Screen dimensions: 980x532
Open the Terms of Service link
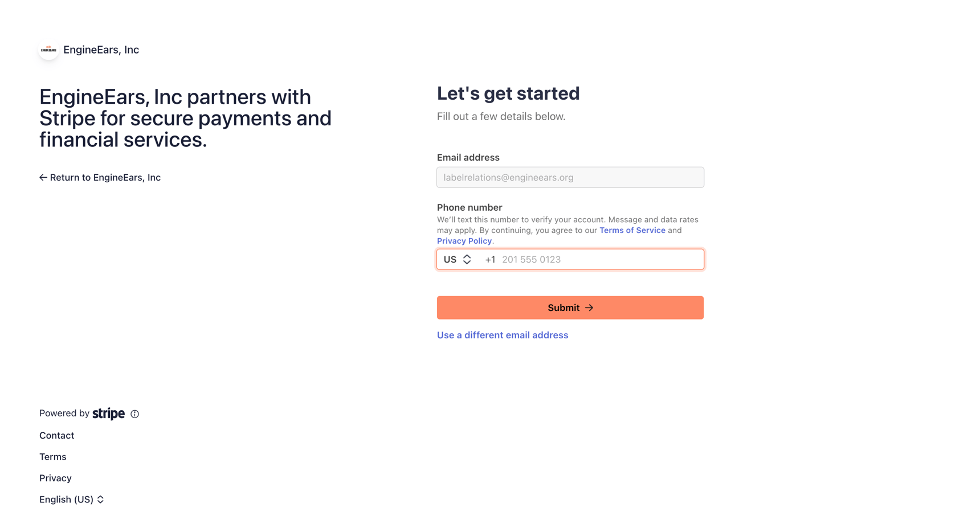pos(632,231)
